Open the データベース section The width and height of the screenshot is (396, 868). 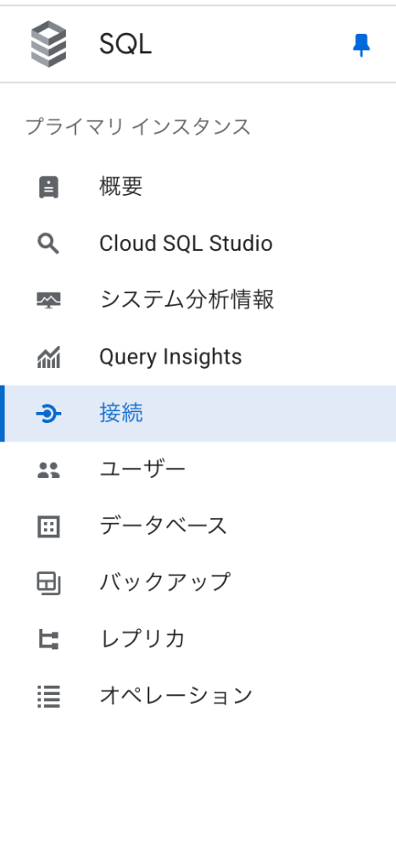click(198, 527)
